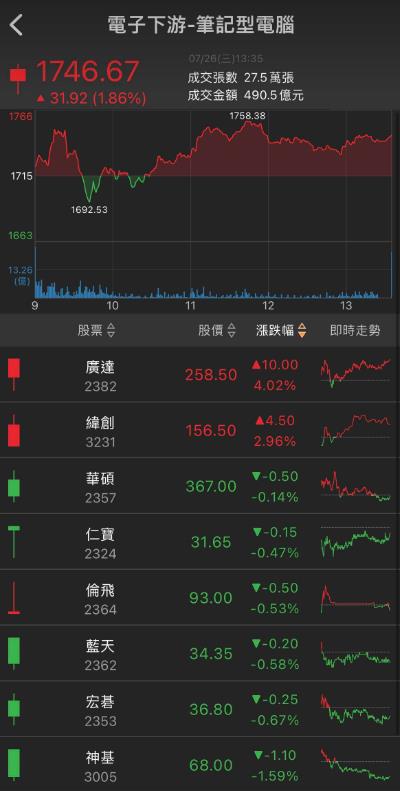The height and width of the screenshot is (791, 400).
Task: Tap the 即時走勢 column header
Action: (355, 331)
